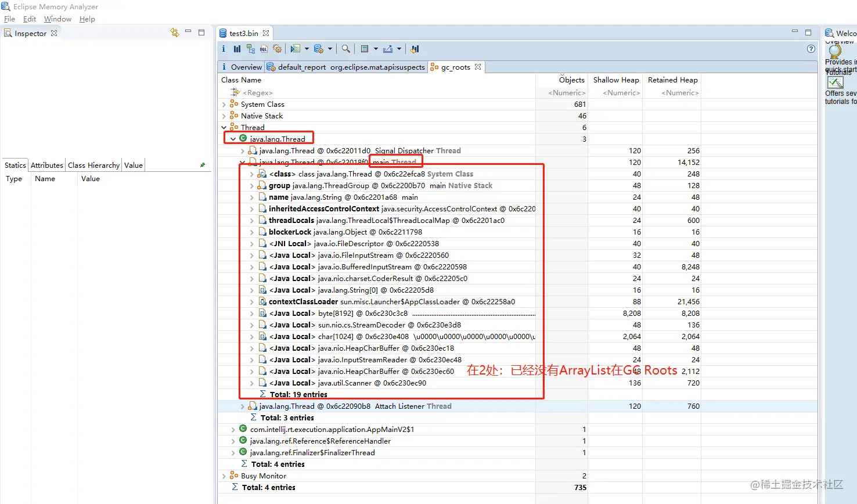Open the Query Browser dropdown arrow

point(330,49)
